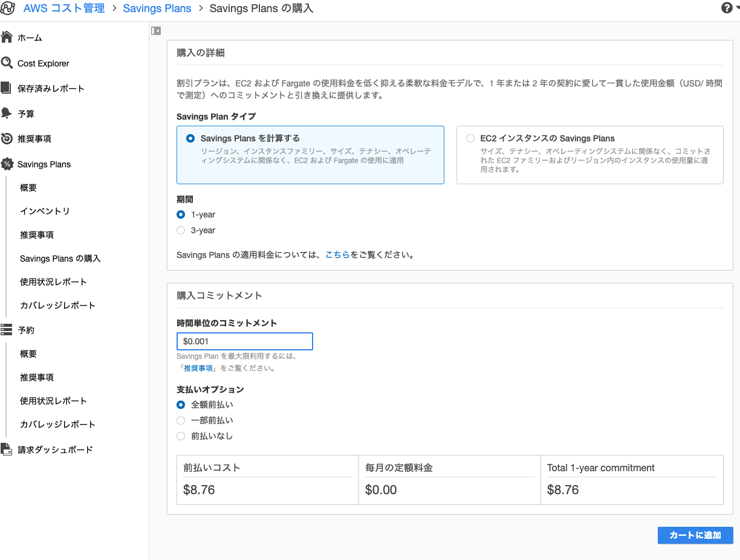Open 概要 under 予約
The image size is (740, 560).
(28, 354)
